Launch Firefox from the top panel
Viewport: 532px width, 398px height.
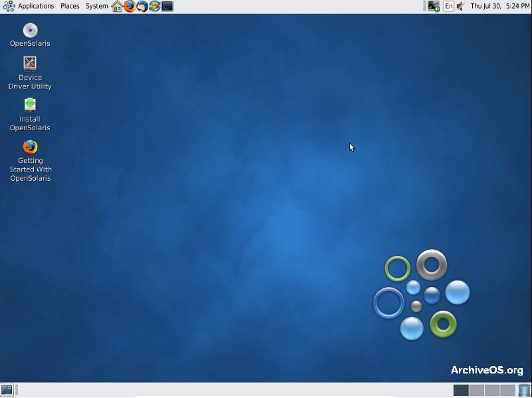130,6
